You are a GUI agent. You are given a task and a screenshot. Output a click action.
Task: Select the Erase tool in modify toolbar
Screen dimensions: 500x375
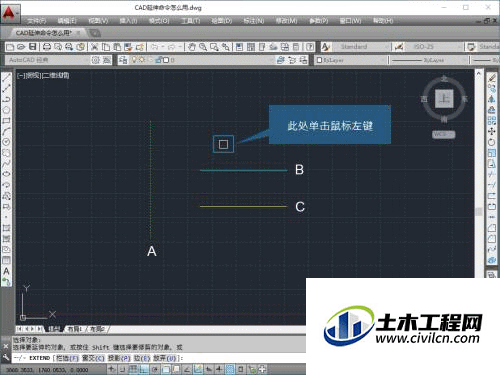click(x=492, y=78)
